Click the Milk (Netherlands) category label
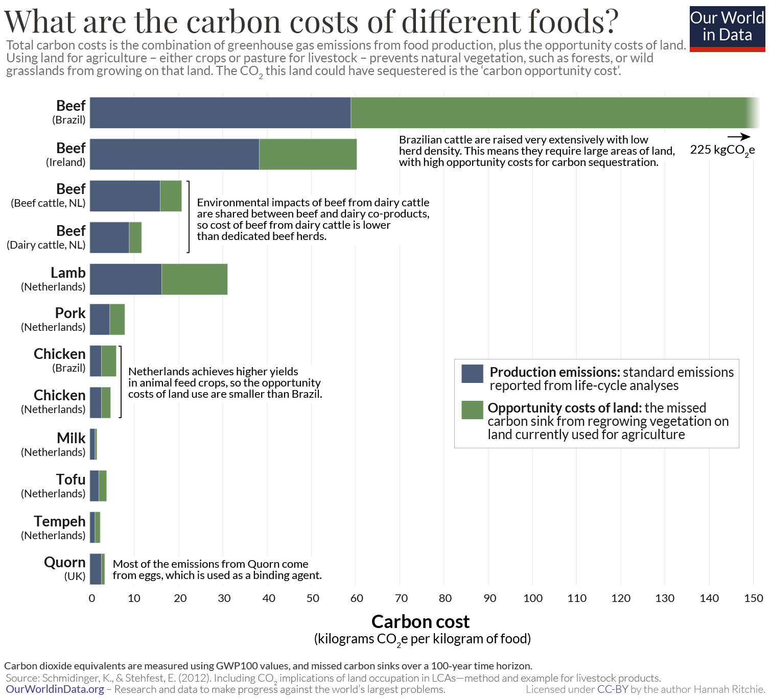The height and width of the screenshot is (700, 771). [x=53, y=444]
